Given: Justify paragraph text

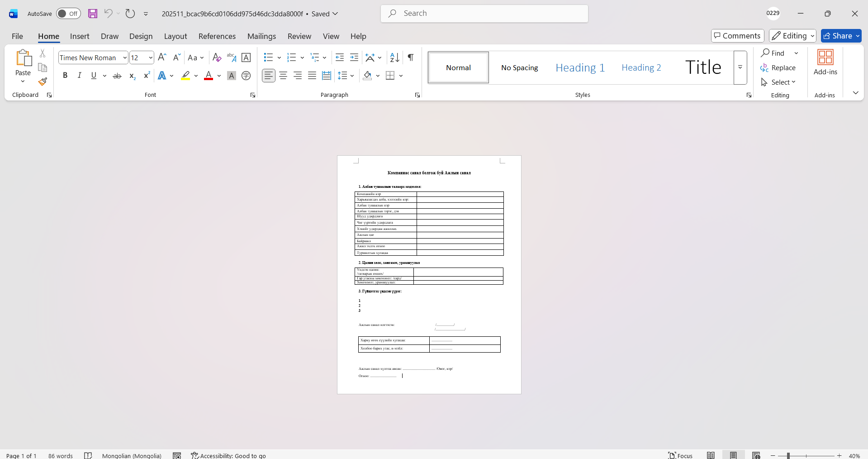Looking at the screenshot, I should point(312,76).
